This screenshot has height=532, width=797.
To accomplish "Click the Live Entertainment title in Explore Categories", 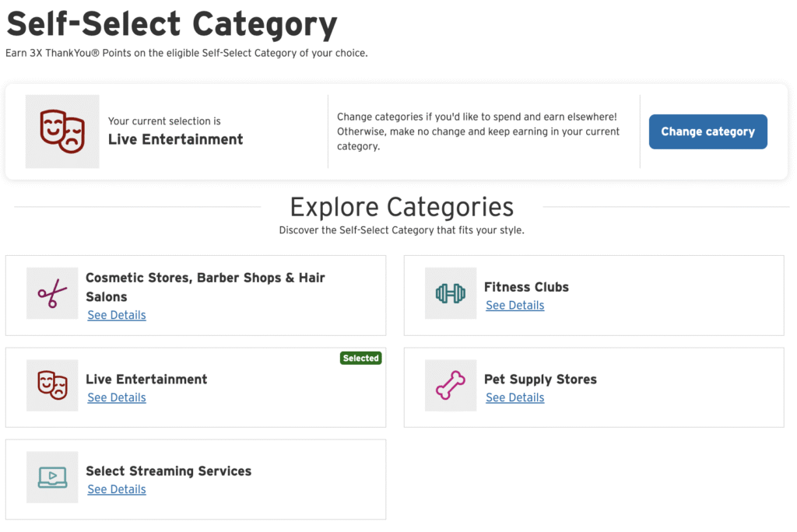I will (146, 380).
